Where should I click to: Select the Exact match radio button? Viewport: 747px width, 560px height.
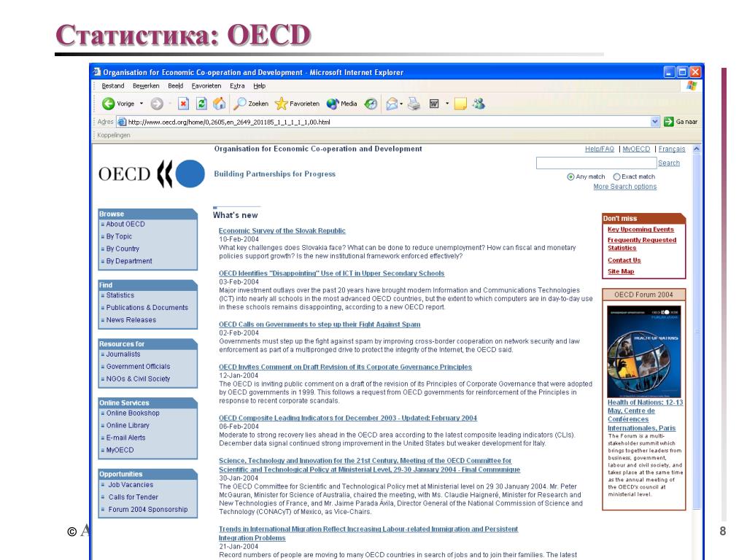(x=616, y=176)
